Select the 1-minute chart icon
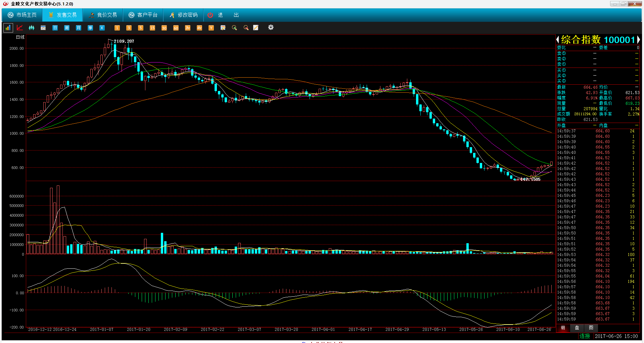This screenshot has width=644, height=343. 117,28
